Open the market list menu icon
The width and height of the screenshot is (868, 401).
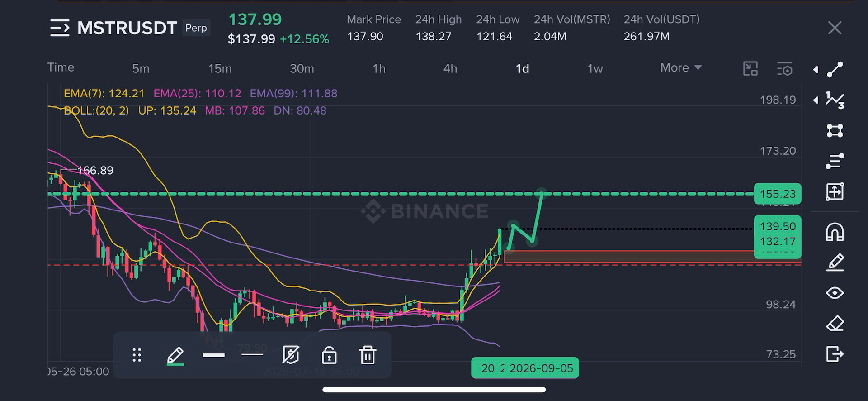tap(60, 28)
